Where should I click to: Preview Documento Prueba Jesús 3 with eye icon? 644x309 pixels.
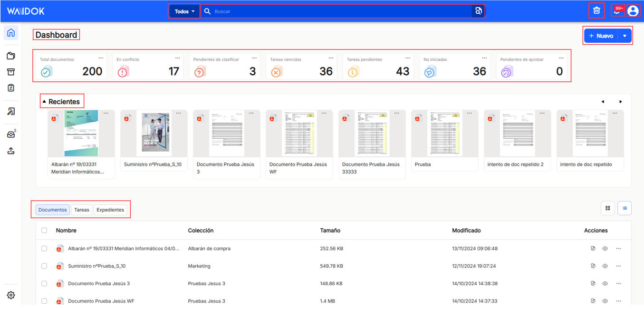coord(605,283)
